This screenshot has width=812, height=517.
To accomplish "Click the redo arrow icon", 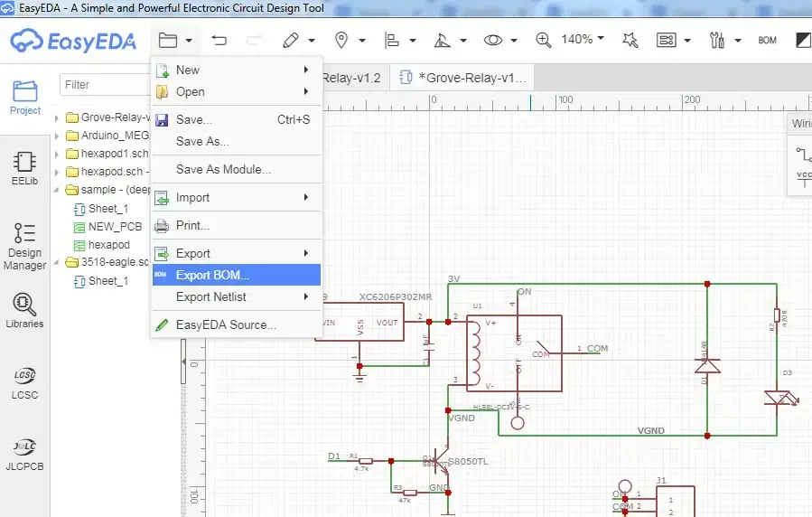I will [x=254, y=41].
